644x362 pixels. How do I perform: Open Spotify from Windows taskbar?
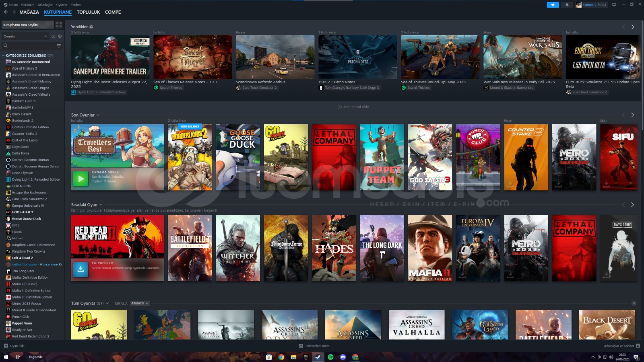[330, 357]
